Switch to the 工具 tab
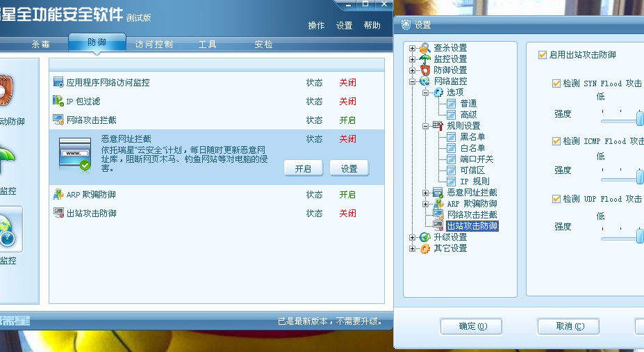The image size is (644, 352). (x=208, y=44)
